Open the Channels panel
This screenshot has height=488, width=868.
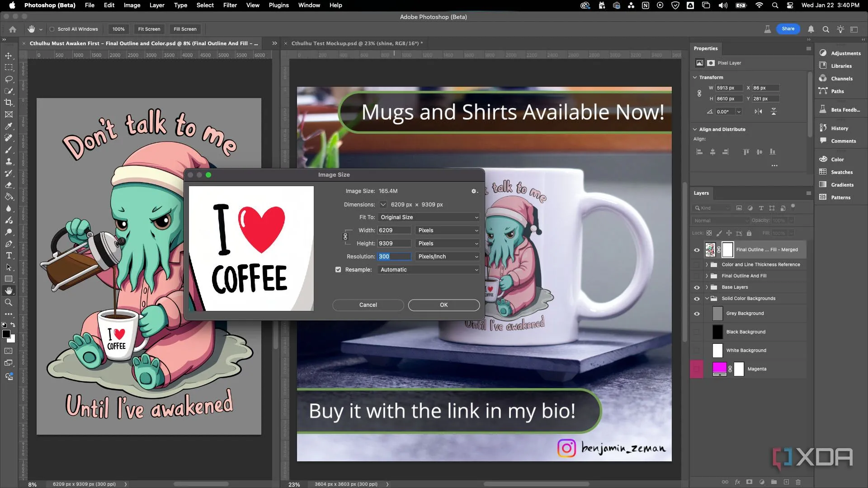point(836,78)
